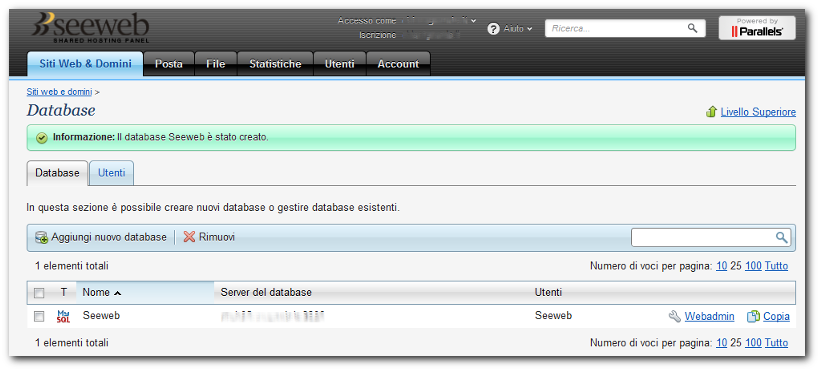Click the Aiuto question mark icon
This screenshot has height=371, width=820.
point(493,29)
